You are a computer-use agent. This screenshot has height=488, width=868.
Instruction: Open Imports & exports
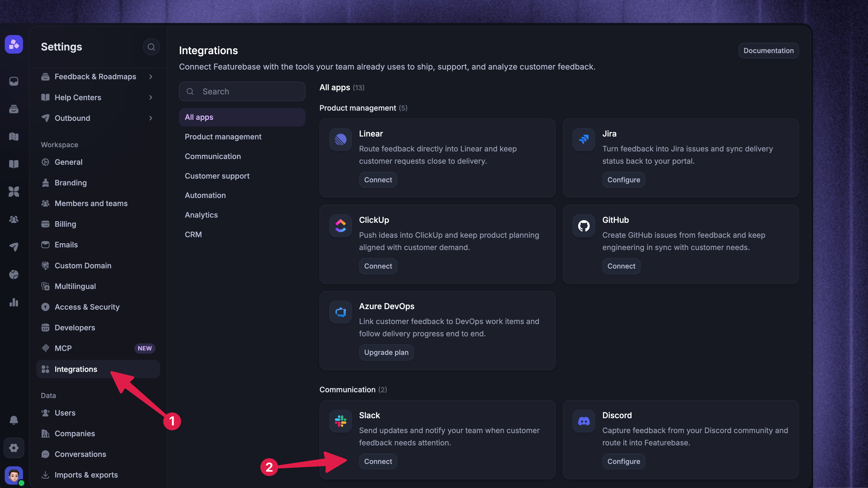click(x=98, y=475)
